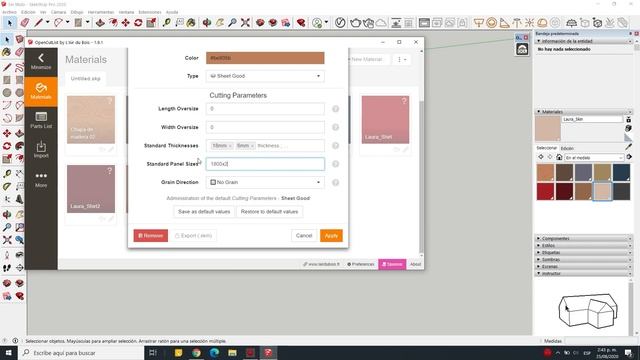Expand the Componentes tray panel
The image size is (640, 360).
tap(584, 238)
